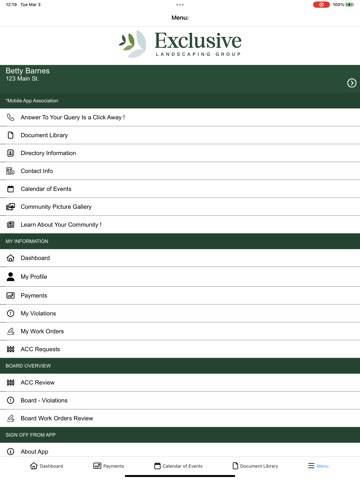Tap the MY INFORMATION section header
The width and height of the screenshot is (360, 480).
point(180,241)
